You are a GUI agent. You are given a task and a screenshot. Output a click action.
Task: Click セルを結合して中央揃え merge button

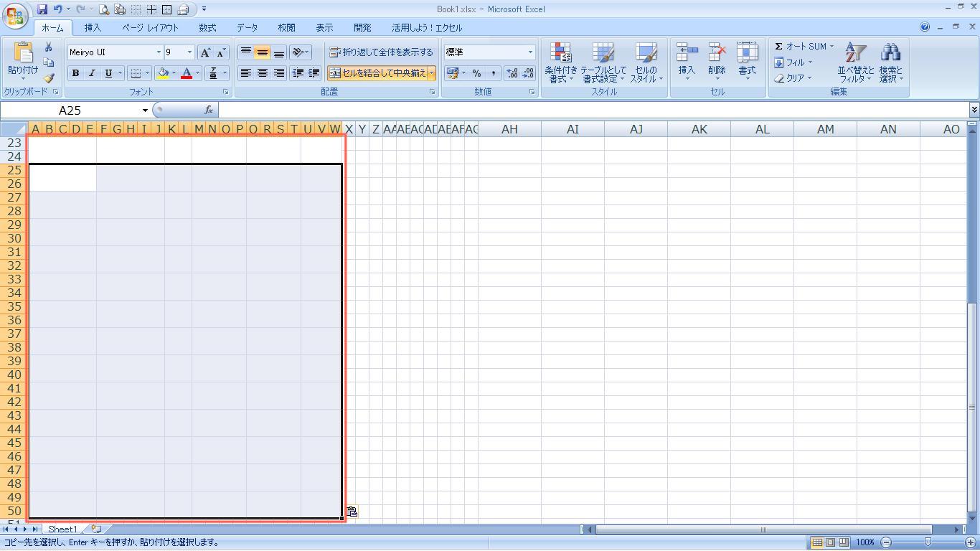click(377, 73)
